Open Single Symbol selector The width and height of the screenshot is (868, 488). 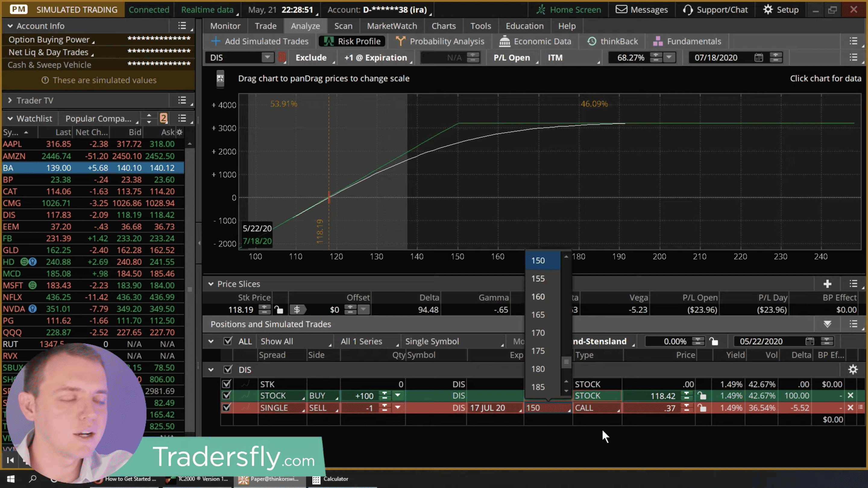[x=454, y=342]
